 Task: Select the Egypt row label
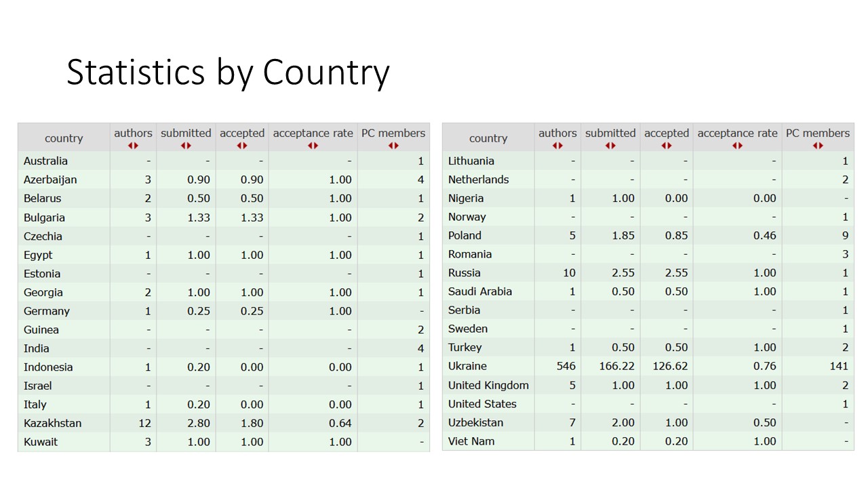click(x=38, y=256)
